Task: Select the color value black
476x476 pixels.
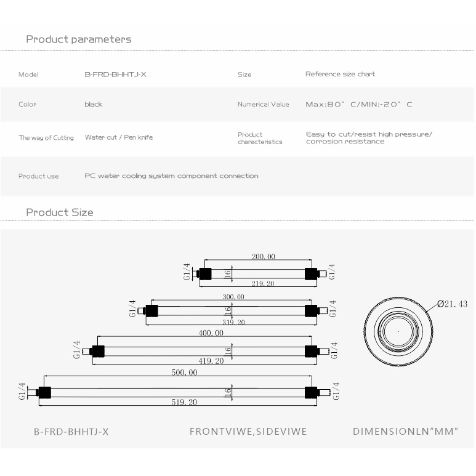Action: pyautogui.click(x=94, y=104)
